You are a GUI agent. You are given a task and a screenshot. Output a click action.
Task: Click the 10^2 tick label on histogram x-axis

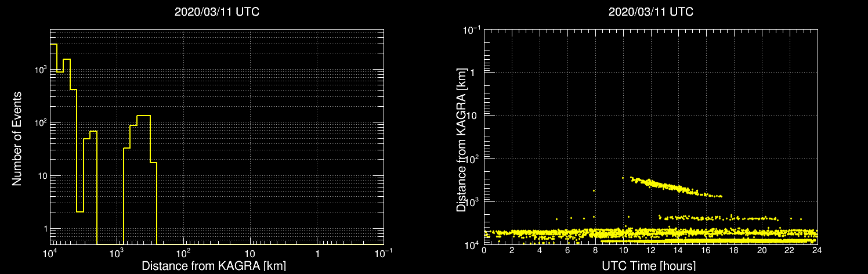point(184,253)
